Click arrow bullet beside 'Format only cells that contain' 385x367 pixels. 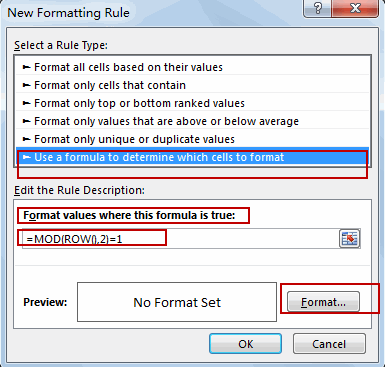pyautogui.click(x=26, y=85)
